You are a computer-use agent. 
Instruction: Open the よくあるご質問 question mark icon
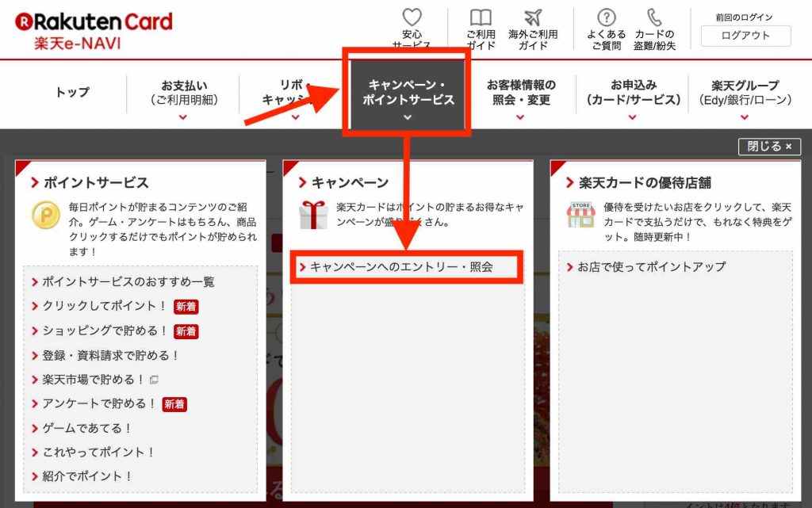click(607, 17)
